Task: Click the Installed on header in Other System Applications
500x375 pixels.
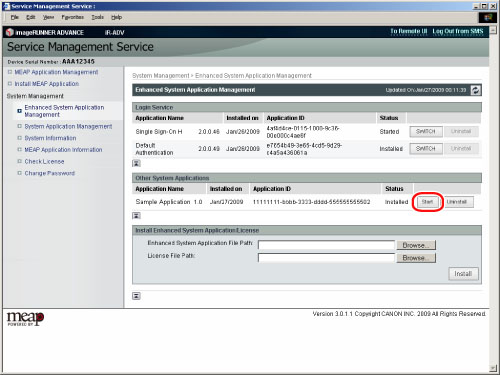Action: click(x=226, y=189)
